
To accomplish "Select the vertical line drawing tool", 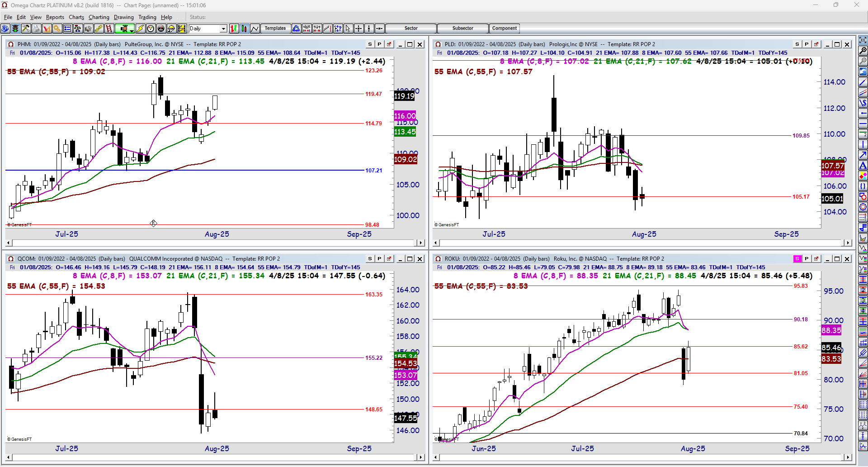I will (863, 144).
